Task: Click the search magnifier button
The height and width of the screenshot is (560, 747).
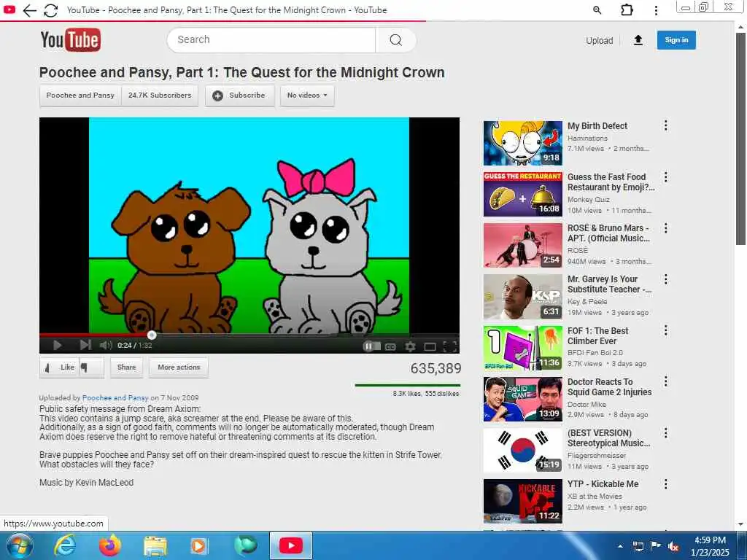Action: (395, 40)
